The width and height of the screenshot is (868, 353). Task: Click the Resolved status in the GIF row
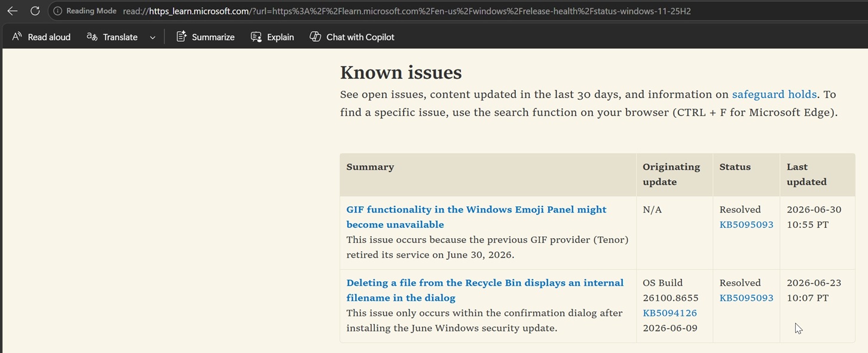pos(740,210)
